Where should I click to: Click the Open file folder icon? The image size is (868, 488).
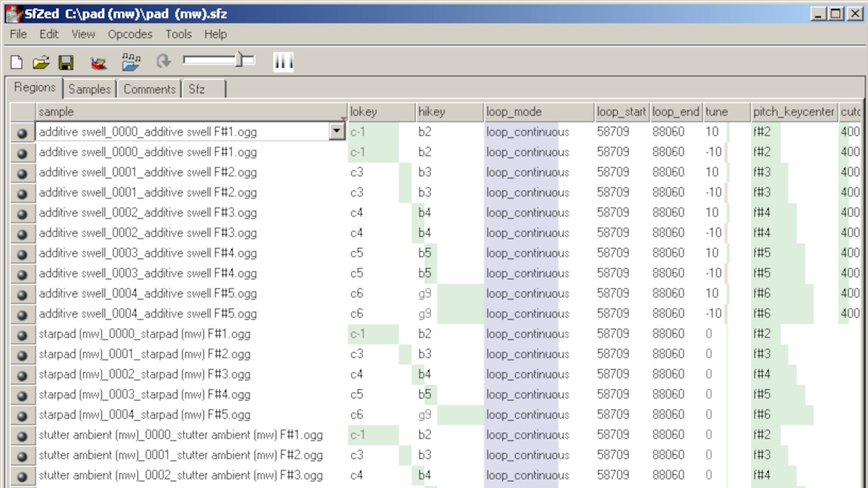click(41, 62)
